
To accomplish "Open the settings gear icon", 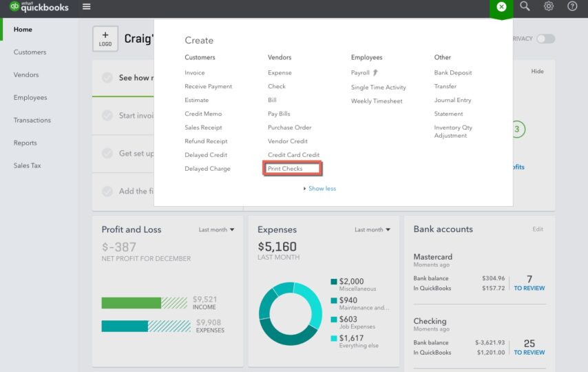I will coord(549,6).
